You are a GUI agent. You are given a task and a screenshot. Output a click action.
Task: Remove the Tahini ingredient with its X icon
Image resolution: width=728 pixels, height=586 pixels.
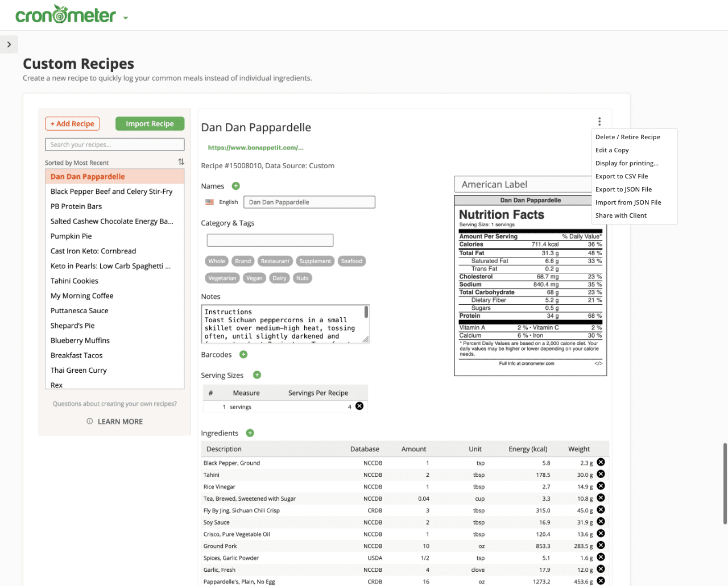pyautogui.click(x=601, y=474)
